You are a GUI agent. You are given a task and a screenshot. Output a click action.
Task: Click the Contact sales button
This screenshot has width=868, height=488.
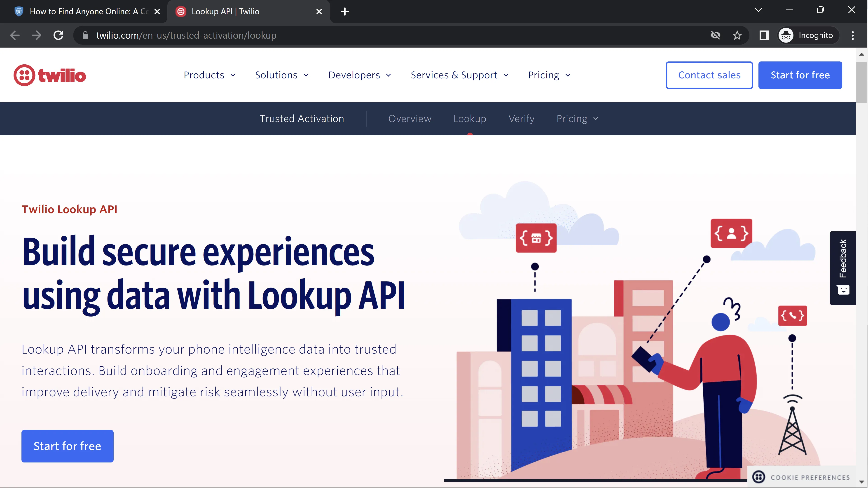tap(709, 75)
